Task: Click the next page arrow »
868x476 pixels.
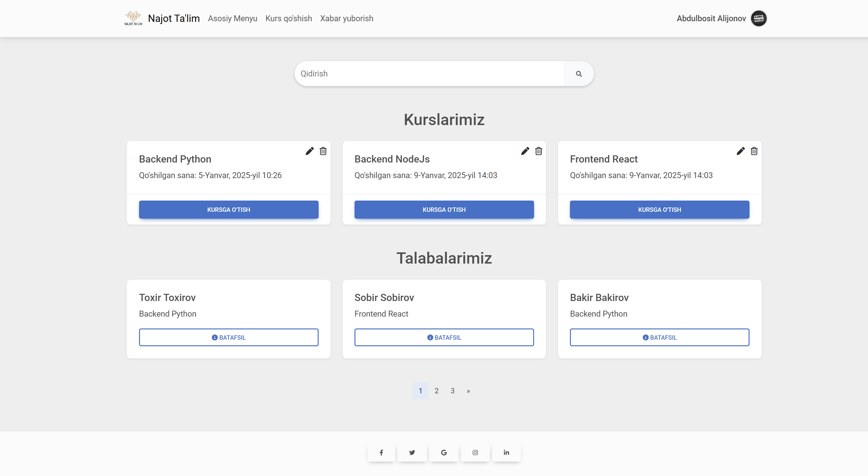Action: tap(468, 391)
